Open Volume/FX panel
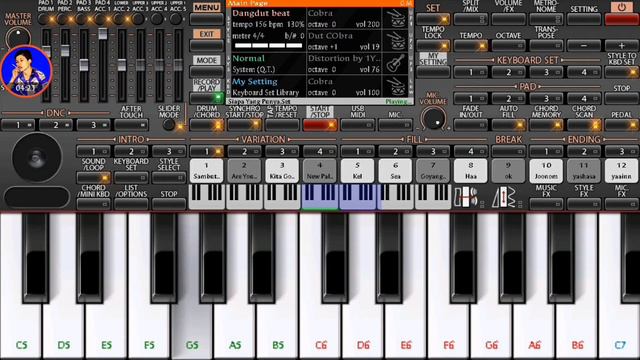Image resolution: width=640 pixels, height=360 pixels. click(x=509, y=19)
